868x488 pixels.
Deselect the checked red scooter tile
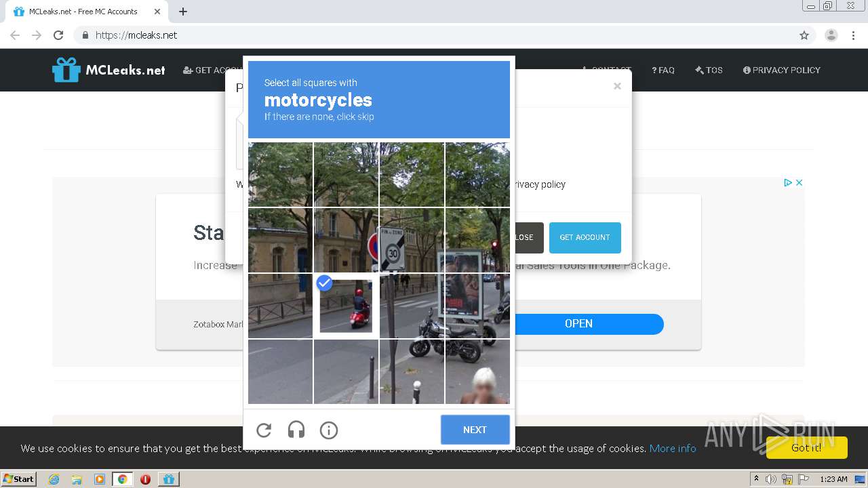click(x=346, y=306)
